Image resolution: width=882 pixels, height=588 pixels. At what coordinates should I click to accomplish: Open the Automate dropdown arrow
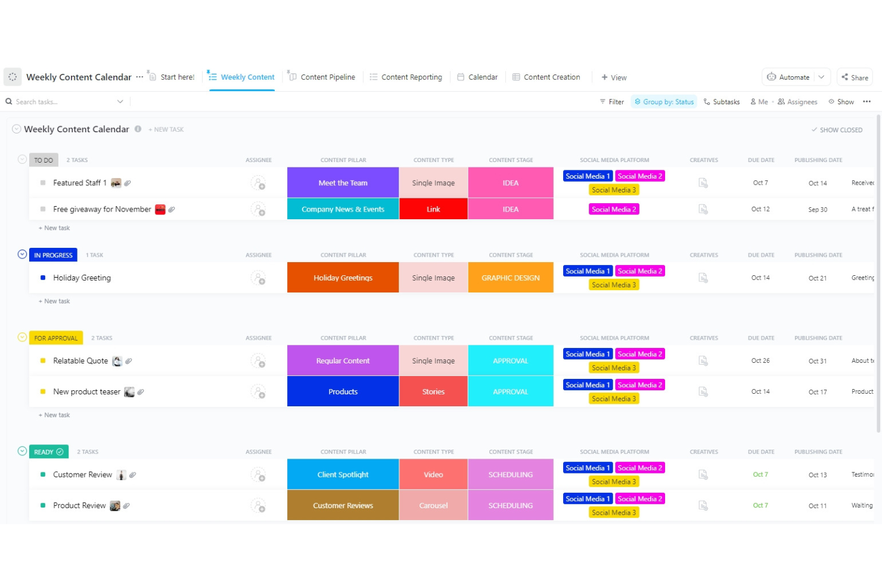[821, 77]
